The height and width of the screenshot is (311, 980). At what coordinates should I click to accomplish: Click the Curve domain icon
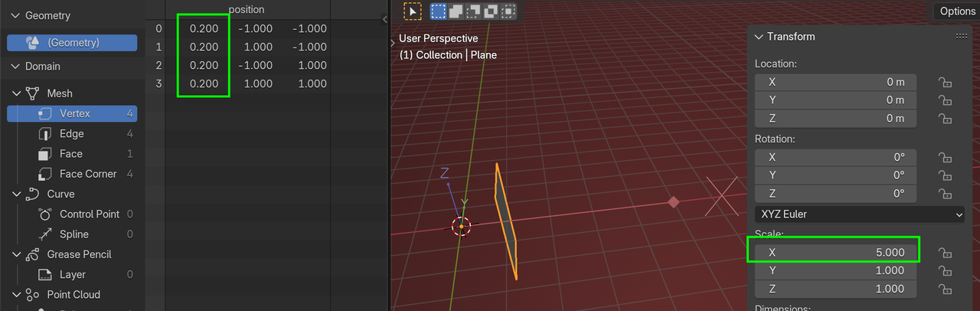32,194
